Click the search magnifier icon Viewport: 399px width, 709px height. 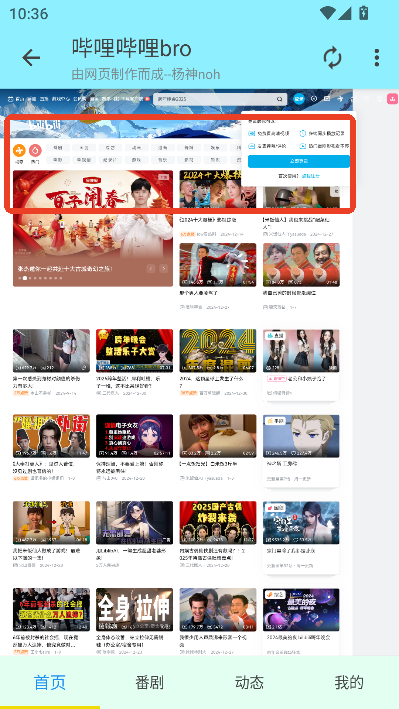click(x=280, y=99)
